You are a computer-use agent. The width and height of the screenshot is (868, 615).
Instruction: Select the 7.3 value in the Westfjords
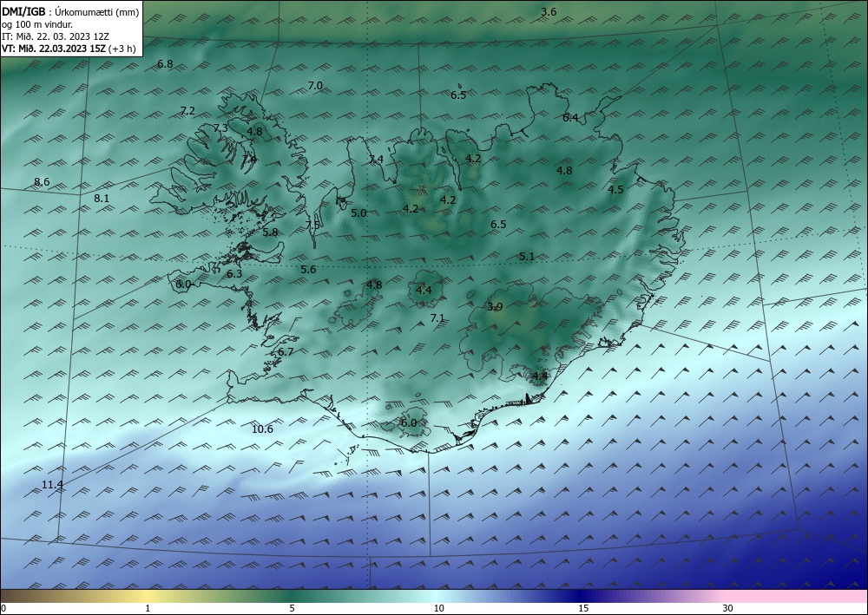pos(220,128)
